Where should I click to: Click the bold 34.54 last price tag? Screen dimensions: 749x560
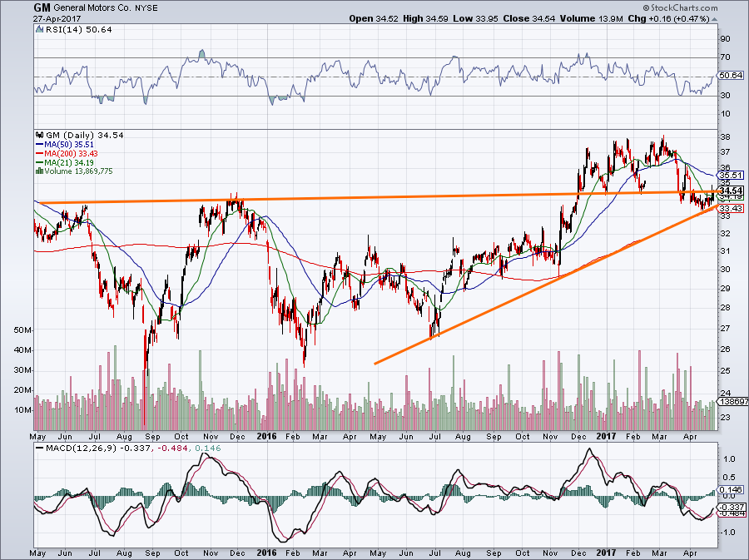[x=731, y=191]
